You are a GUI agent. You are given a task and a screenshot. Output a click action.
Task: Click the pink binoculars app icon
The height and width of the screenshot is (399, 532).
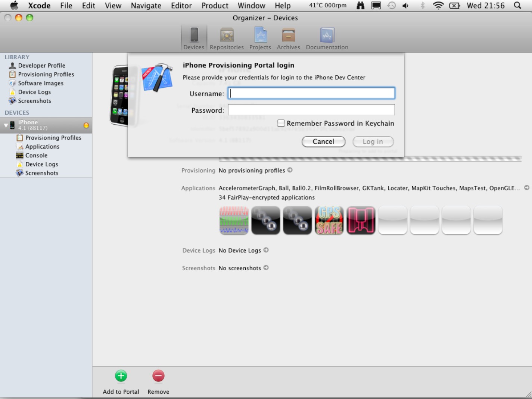point(361,221)
